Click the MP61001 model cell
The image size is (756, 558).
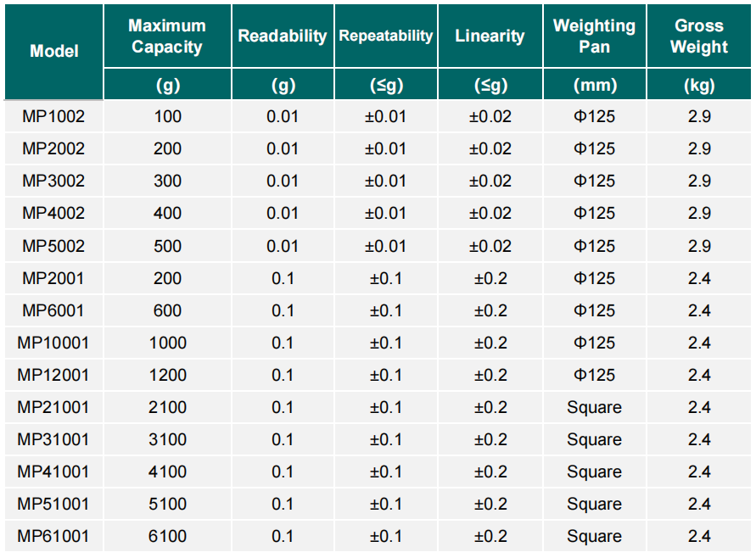53,536
